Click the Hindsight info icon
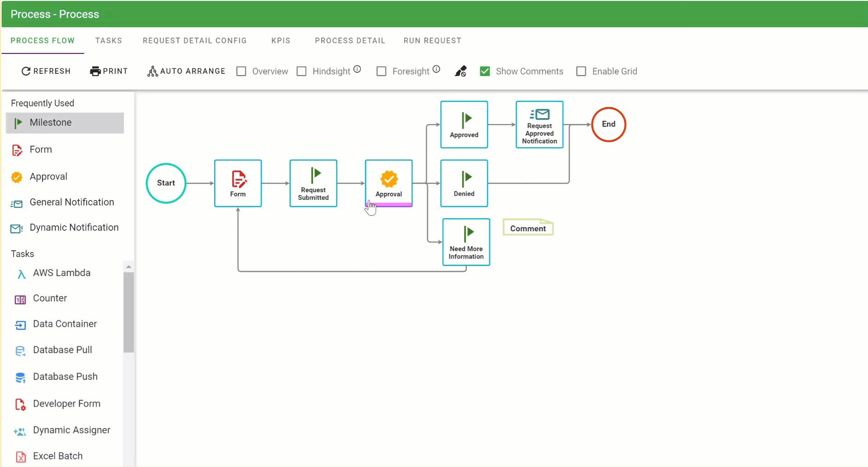Image resolution: width=868 pixels, height=467 pixels. [357, 69]
